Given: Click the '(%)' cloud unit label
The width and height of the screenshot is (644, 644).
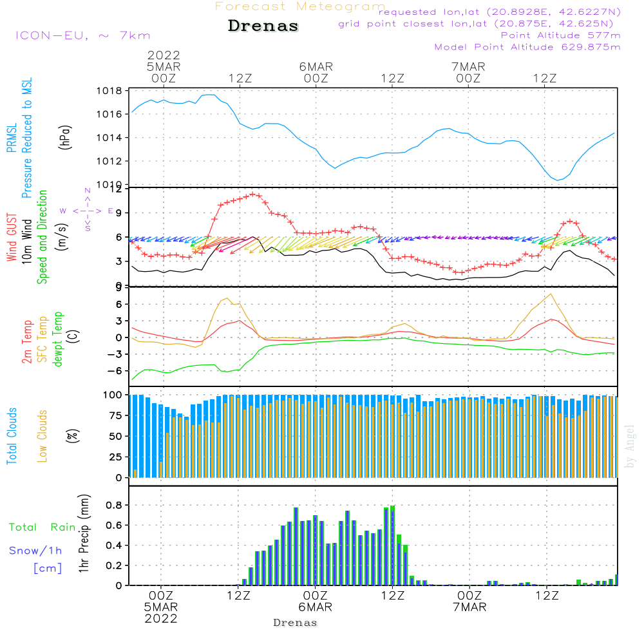Looking at the screenshot, I should pos(72,436).
